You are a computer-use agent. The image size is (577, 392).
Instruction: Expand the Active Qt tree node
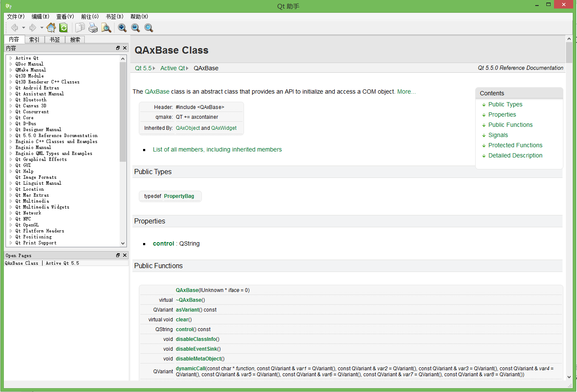11,58
